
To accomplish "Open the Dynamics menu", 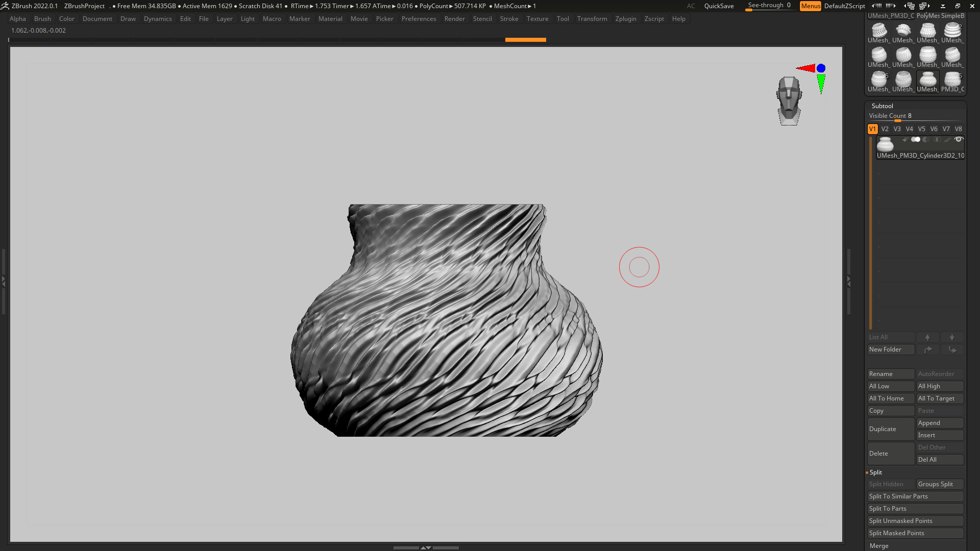I will [x=158, y=19].
